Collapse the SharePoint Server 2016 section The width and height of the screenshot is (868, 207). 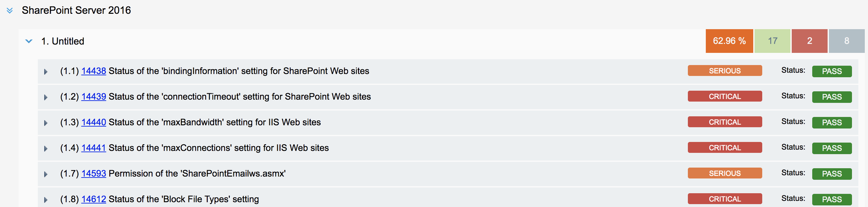(9, 11)
